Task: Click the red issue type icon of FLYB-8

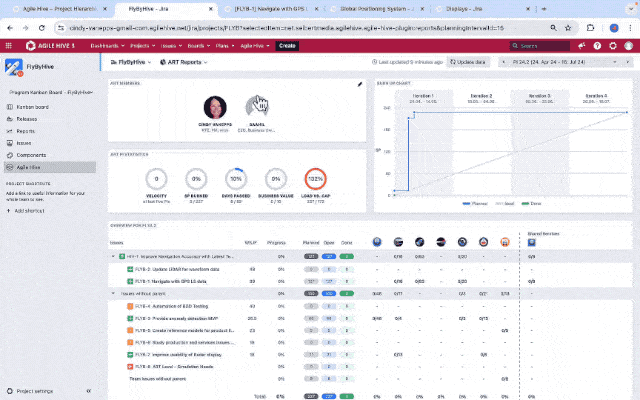Action: tap(130, 367)
